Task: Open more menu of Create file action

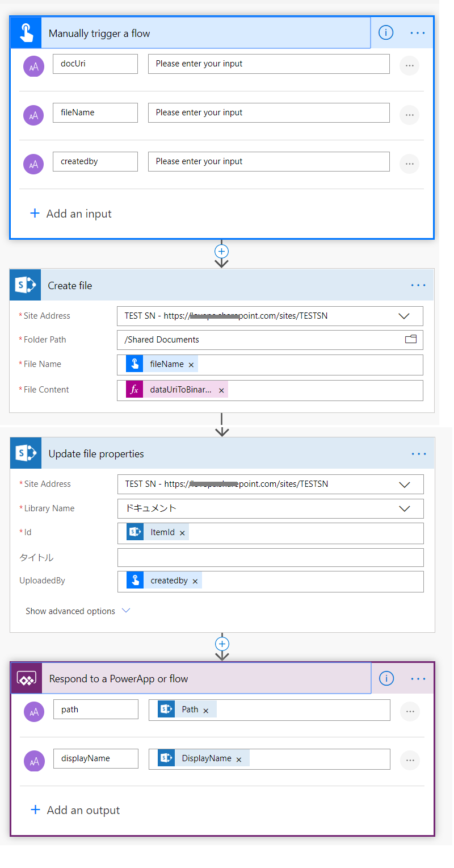Action: click(418, 285)
